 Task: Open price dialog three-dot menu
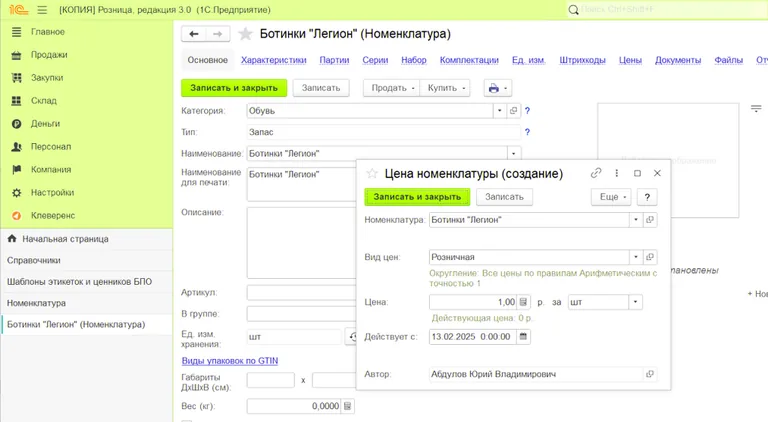(x=617, y=173)
